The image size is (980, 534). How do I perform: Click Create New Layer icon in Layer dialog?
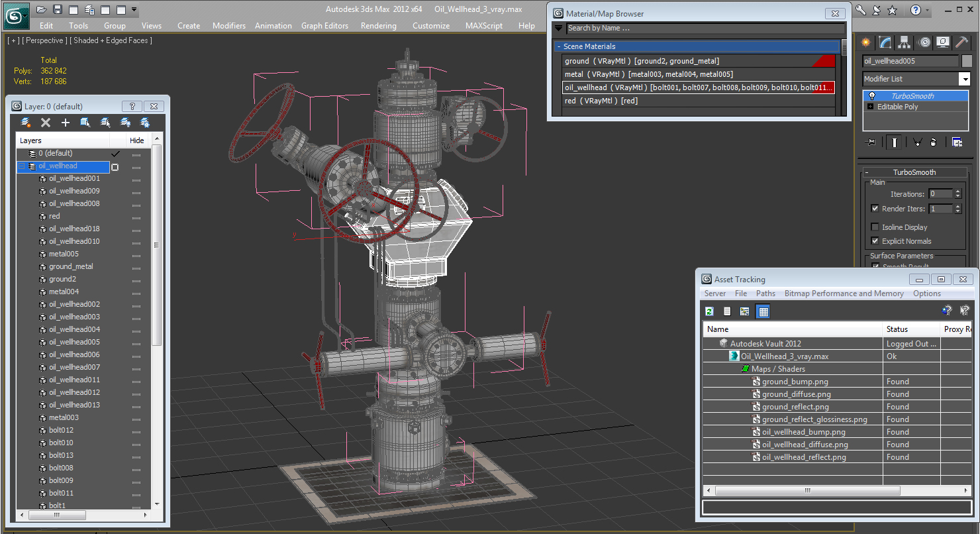[26, 123]
